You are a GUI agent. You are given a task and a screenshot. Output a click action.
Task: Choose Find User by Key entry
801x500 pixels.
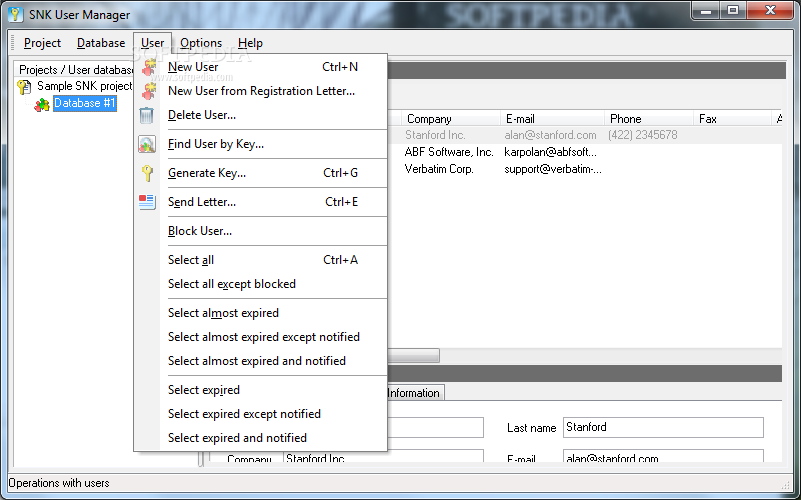pos(261,144)
